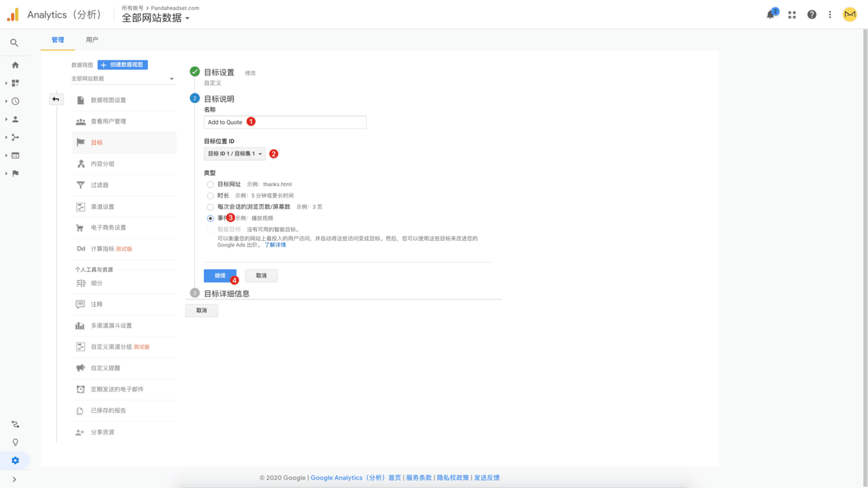Screen dimensions: 868x488
Task: Select the 时长 goal type radio
Action: click(x=210, y=196)
